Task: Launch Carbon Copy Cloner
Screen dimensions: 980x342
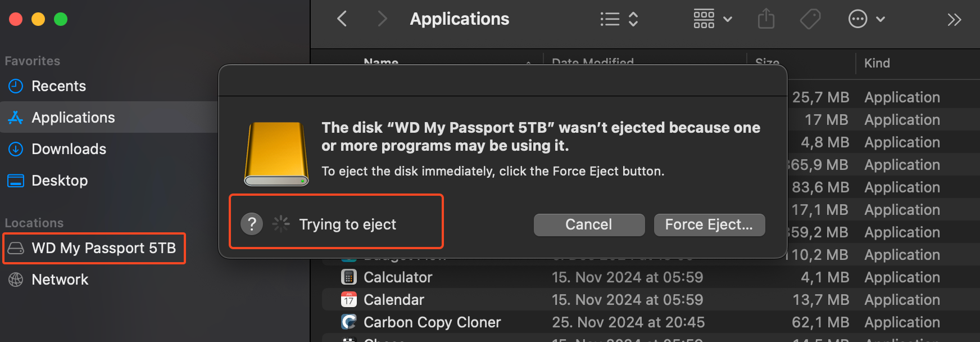Action: (432, 322)
